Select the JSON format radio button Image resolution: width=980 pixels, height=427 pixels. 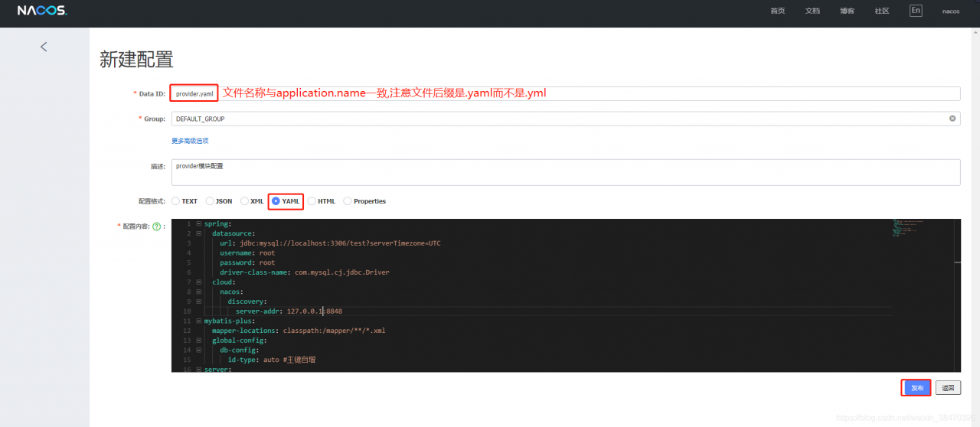tap(210, 201)
